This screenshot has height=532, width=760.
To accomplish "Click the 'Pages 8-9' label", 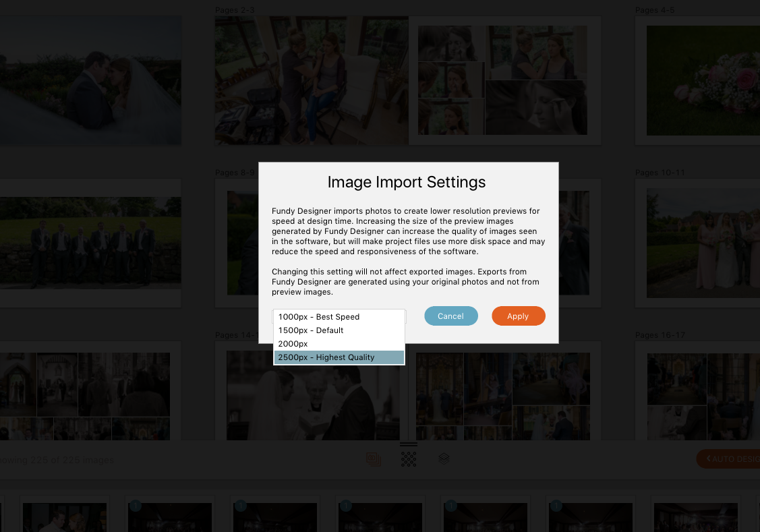I will pyautogui.click(x=235, y=173).
